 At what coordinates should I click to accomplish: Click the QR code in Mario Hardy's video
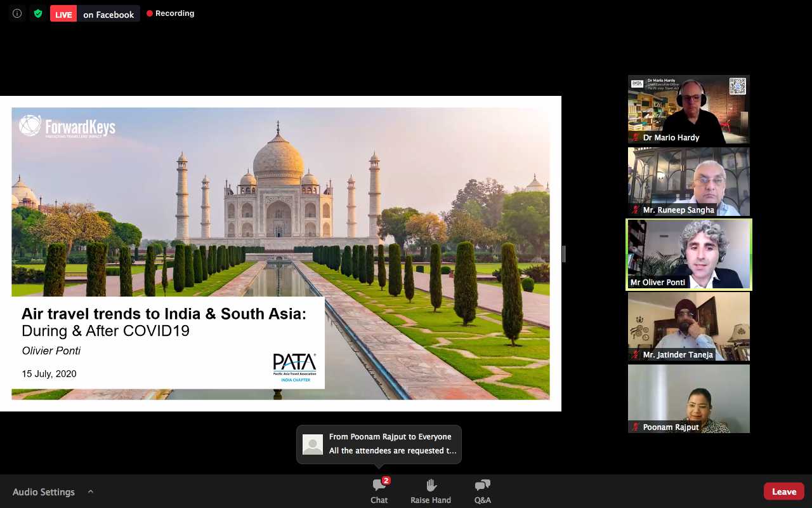(x=737, y=86)
